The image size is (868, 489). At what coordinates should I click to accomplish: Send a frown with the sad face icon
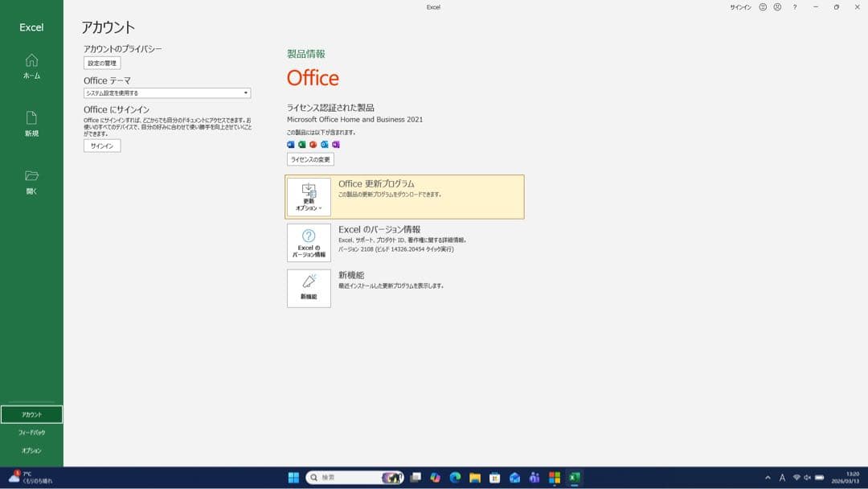pyautogui.click(x=777, y=7)
